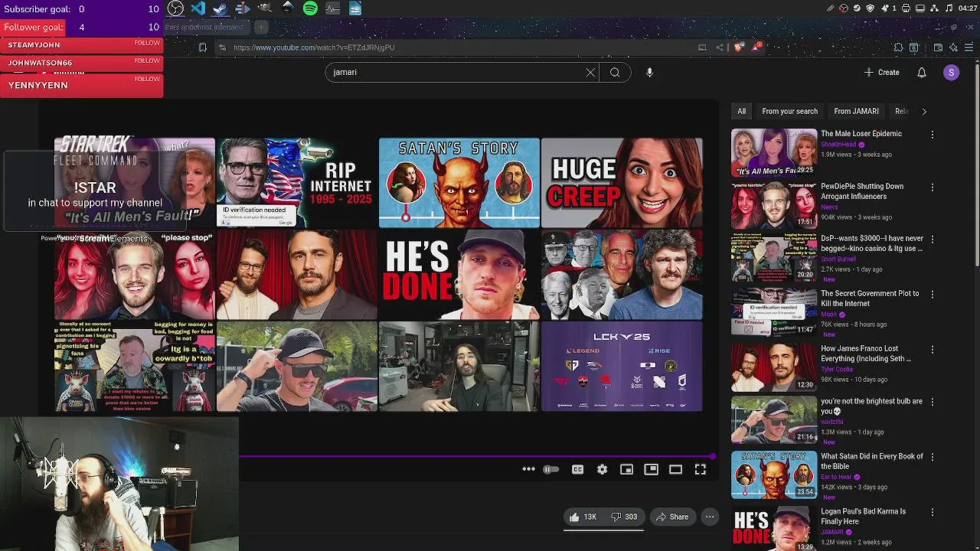Open the account avatar menu
The image size is (980, 551).
[951, 72]
